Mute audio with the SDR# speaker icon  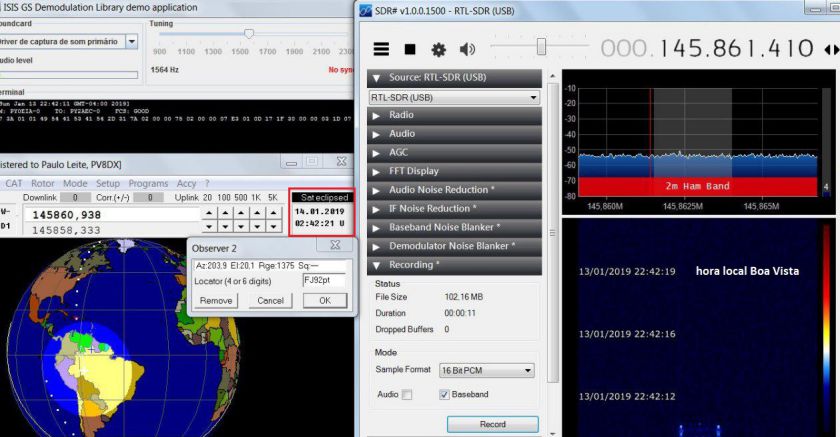pos(467,49)
